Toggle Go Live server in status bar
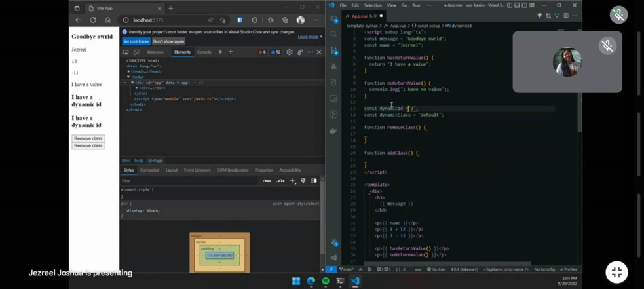 [436, 269]
